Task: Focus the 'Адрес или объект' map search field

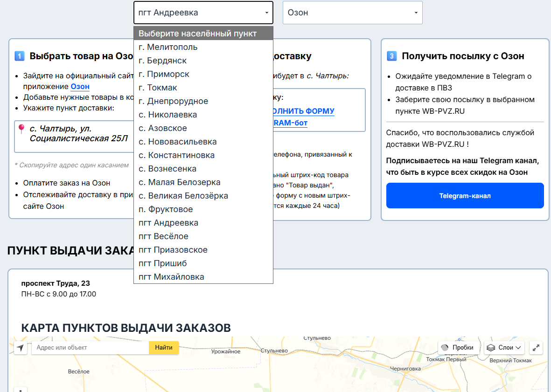Action: pyautogui.click(x=91, y=347)
